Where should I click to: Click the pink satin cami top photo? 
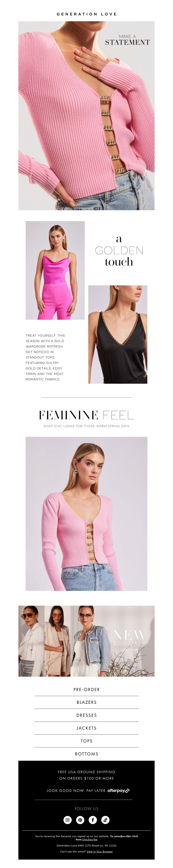[x=55, y=270]
